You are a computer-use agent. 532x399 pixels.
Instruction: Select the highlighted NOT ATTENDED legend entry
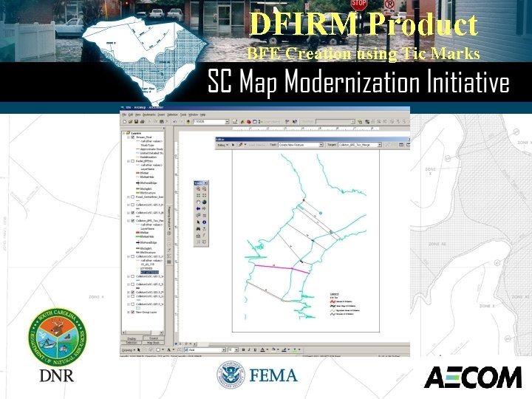pyautogui.click(x=149, y=273)
